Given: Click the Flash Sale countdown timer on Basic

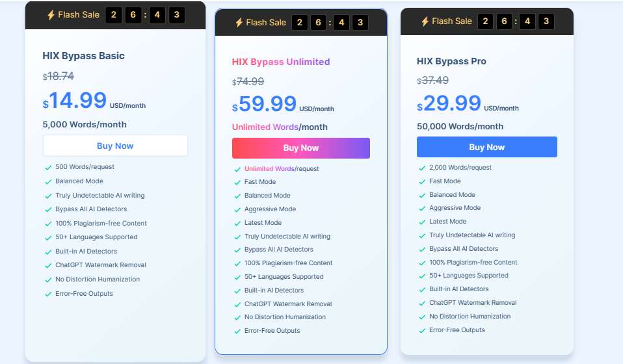Looking at the screenshot, I should [145, 15].
